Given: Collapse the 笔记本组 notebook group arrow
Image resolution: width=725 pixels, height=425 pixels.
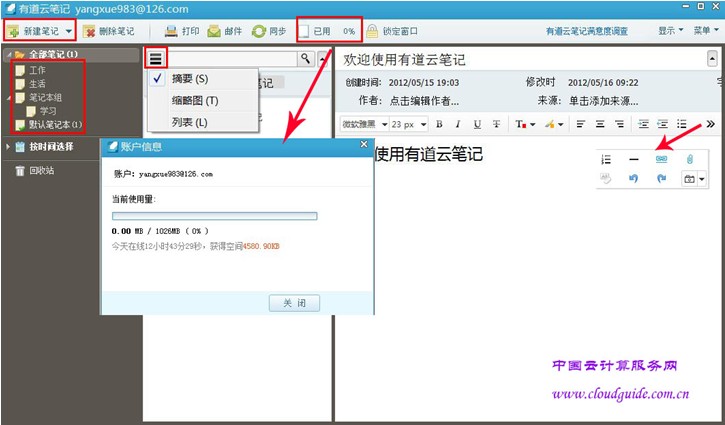Looking at the screenshot, I should pos(9,98).
